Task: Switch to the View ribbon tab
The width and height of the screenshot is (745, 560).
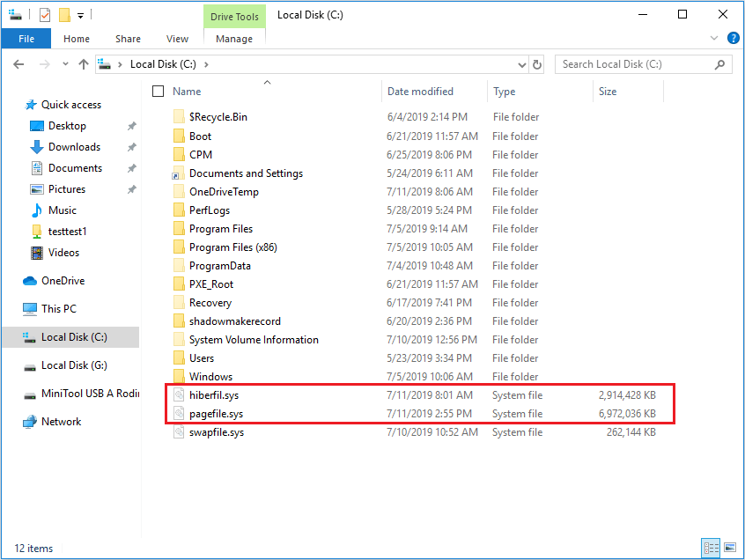Action: tap(177, 39)
